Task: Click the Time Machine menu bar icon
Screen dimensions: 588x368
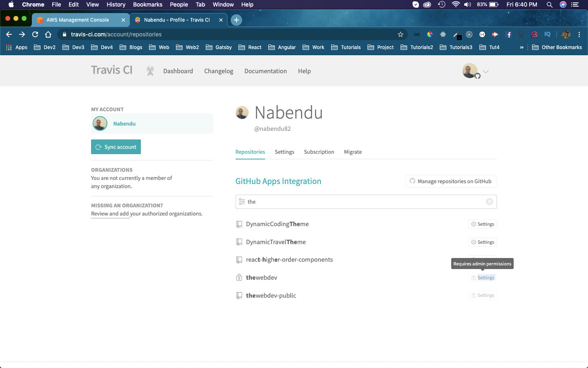Action: tap(441, 4)
